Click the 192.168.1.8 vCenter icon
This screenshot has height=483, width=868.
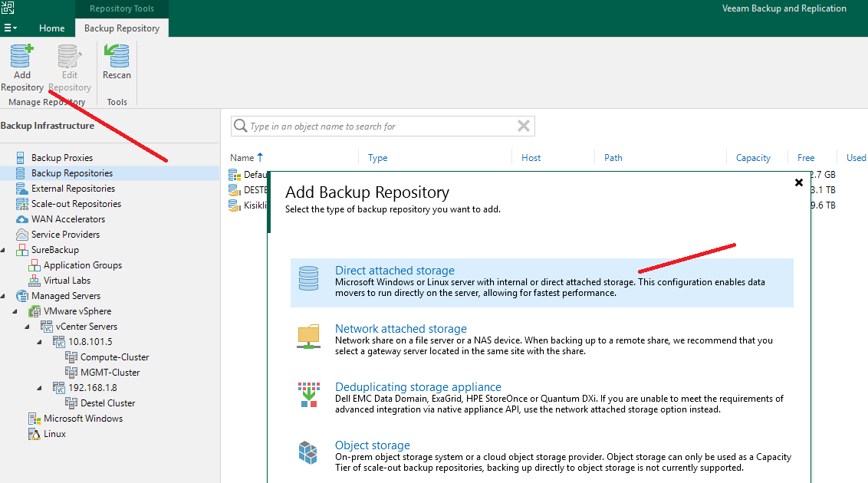(59, 388)
